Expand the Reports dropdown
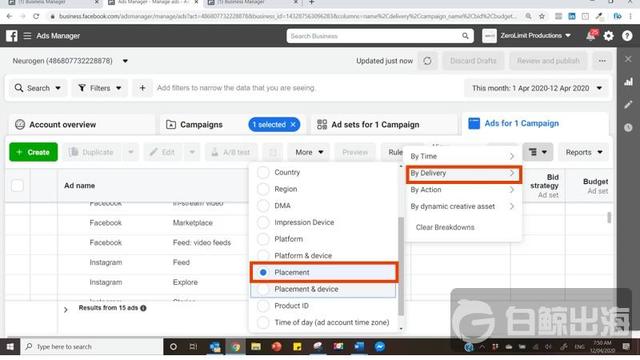 (584, 152)
